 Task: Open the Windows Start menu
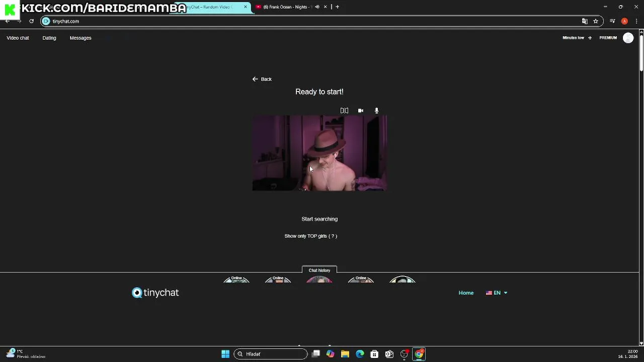[x=225, y=354]
